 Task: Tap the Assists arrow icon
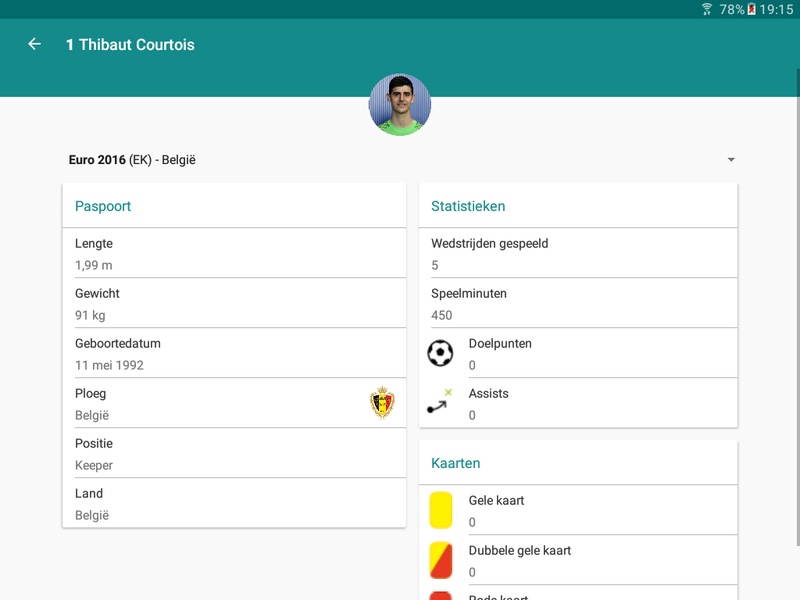[x=440, y=402]
